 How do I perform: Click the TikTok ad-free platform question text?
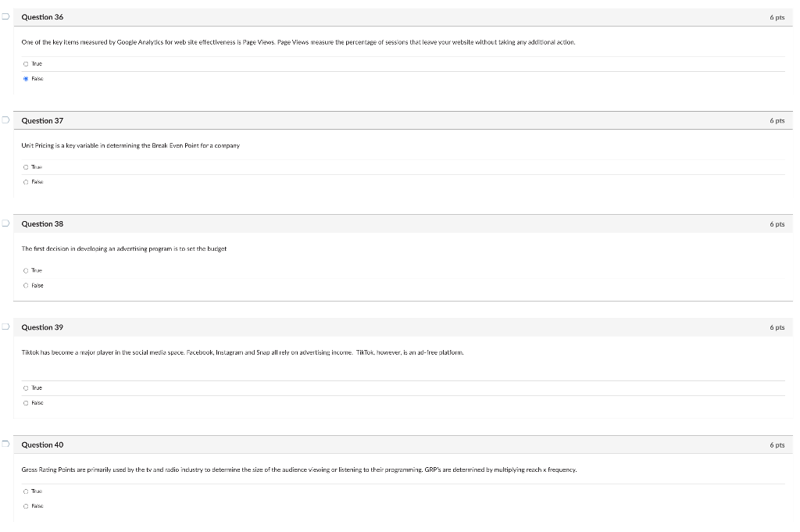[243, 352]
